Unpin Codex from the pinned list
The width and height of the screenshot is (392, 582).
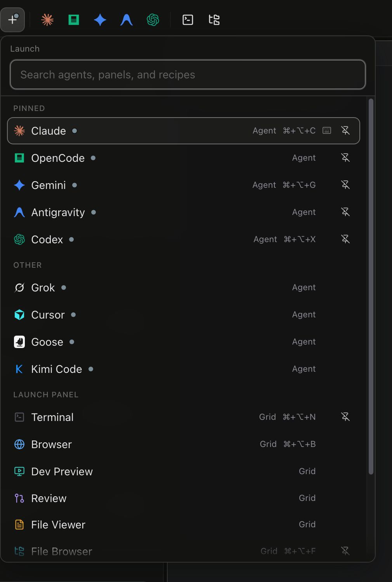[345, 239]
